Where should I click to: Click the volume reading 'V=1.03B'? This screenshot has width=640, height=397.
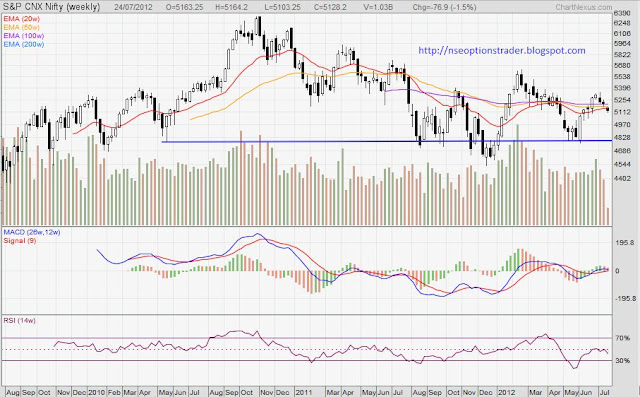[x=378, y=7]
